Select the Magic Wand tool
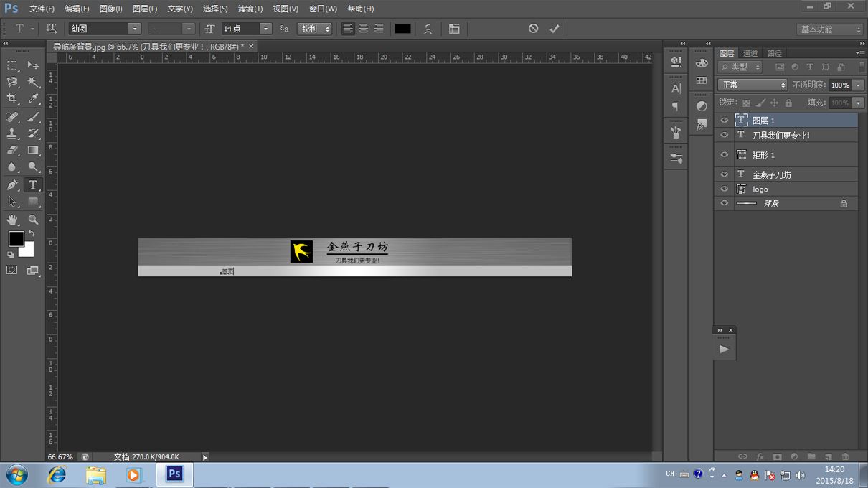This screenshot has height=488, width=868. [33, 83]
